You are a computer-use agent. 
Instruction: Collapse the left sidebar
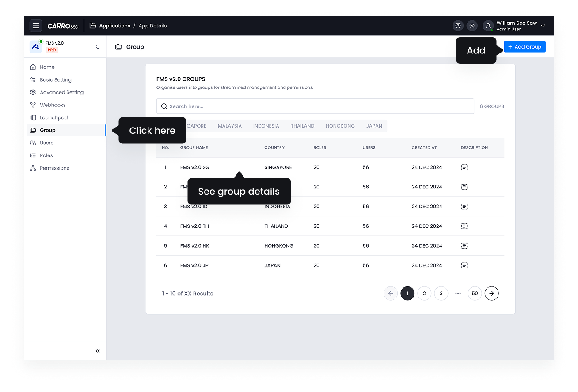tap(97, 351)
